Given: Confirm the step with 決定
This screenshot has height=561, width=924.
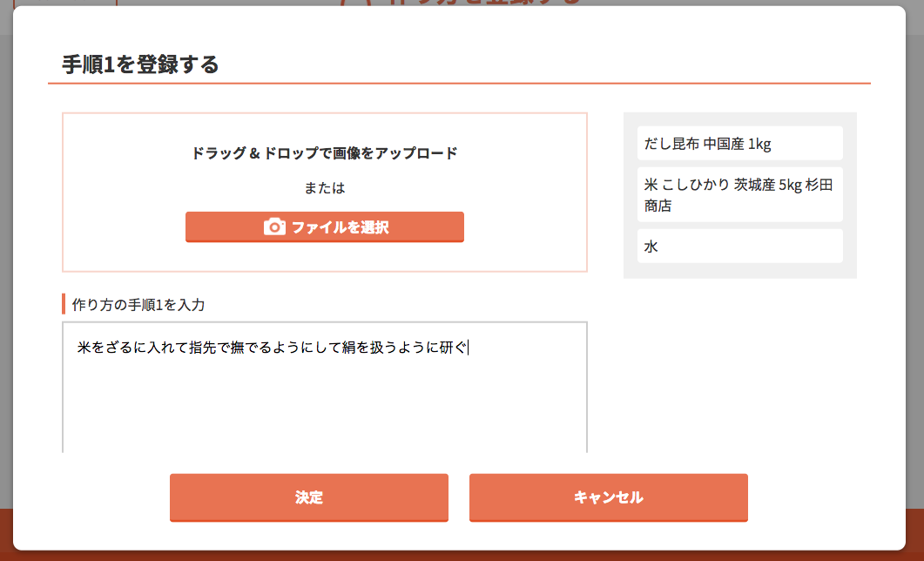Looking at the screenshot, I should coord(309,497).
